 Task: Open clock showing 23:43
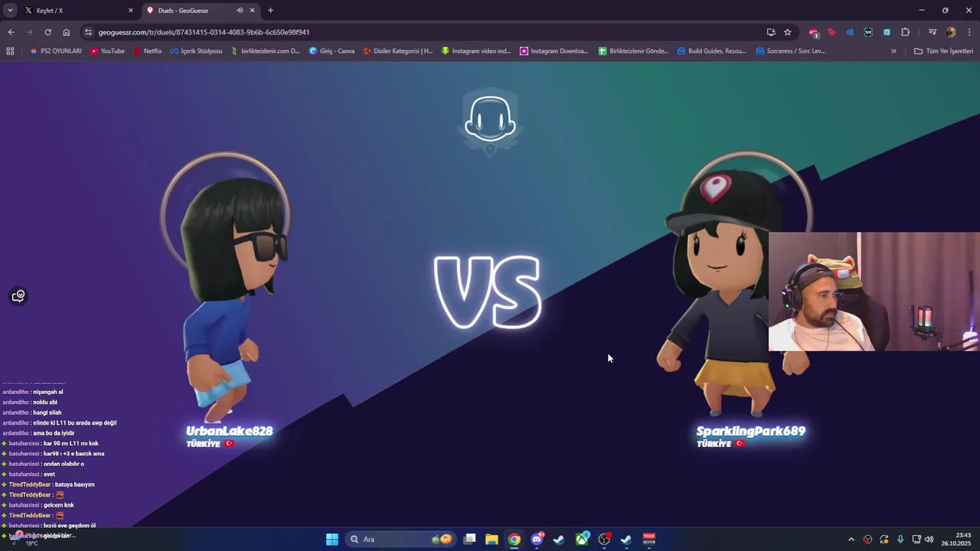coord(956,540)
